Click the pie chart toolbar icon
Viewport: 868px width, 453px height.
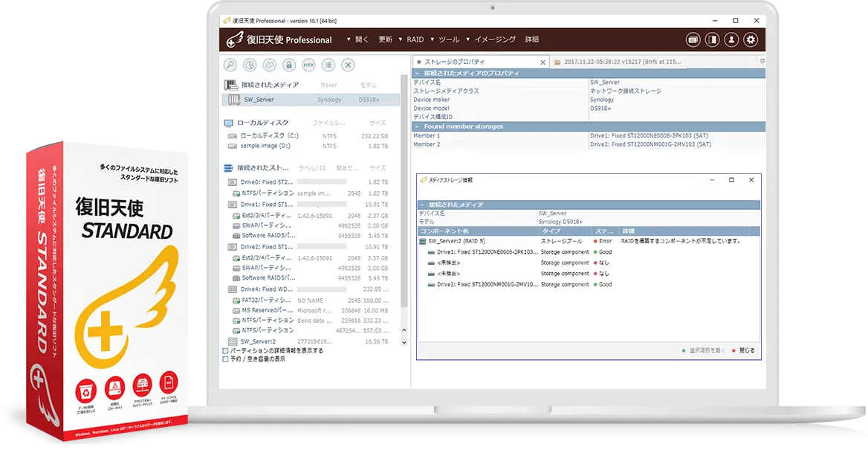tap(250, 65)
